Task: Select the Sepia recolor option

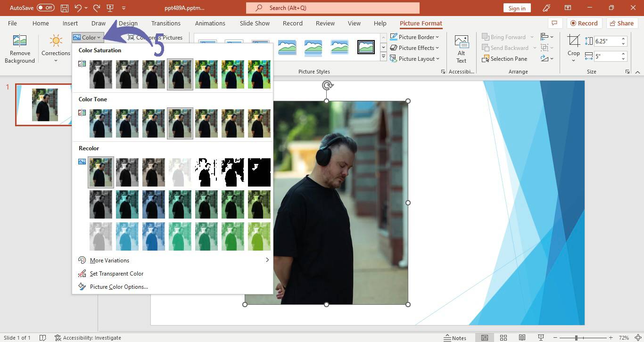Action: point(154,172)
